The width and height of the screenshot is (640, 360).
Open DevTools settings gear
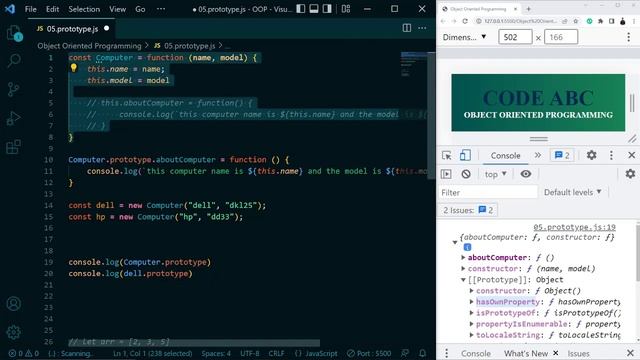(x=591, y=155)
